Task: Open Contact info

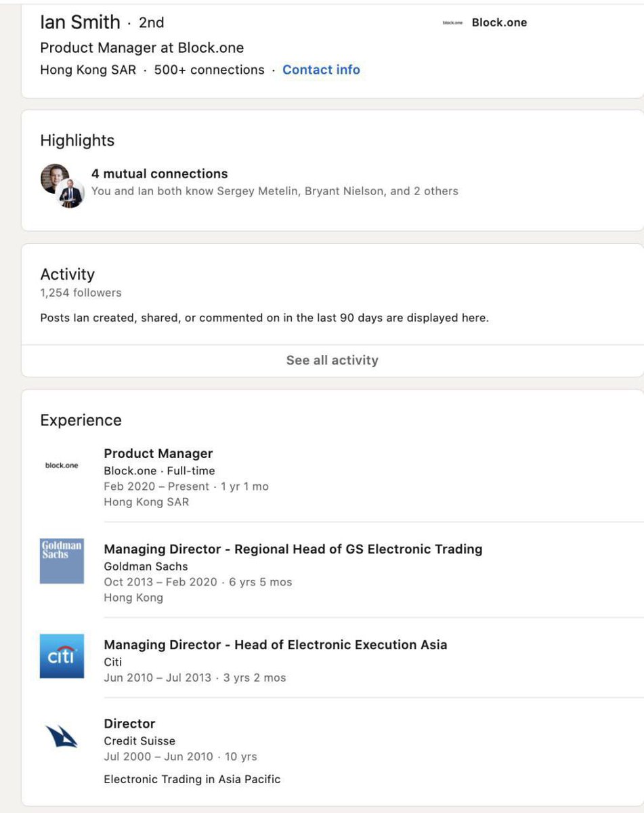Action: [321, 70]
